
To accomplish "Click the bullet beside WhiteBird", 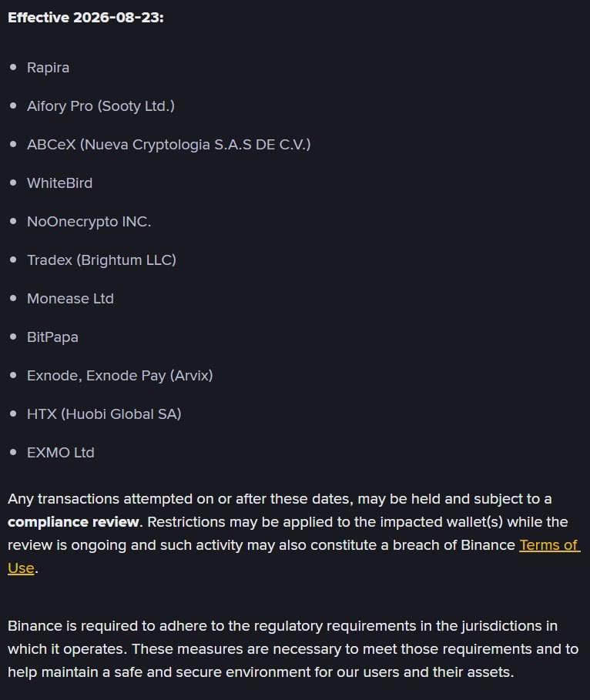I will [x=13, y=183].
